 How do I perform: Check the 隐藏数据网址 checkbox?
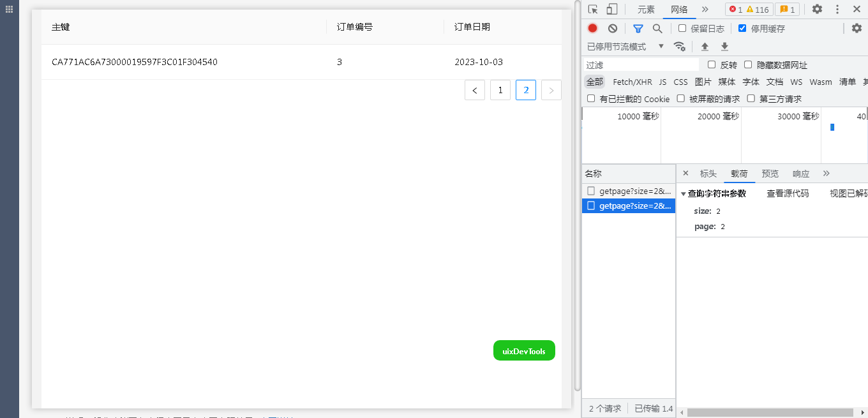tap(748, 65)
